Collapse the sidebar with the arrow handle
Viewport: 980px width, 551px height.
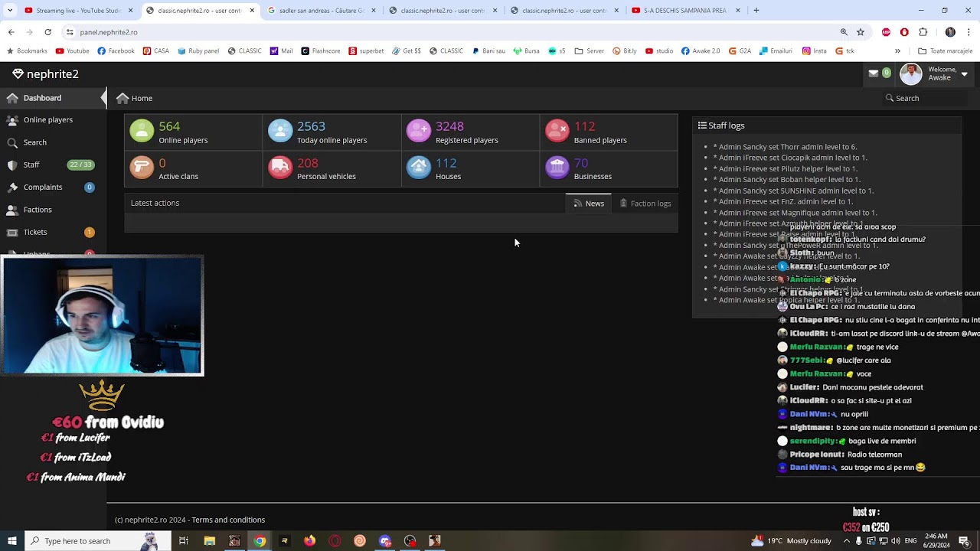[104, 98]
